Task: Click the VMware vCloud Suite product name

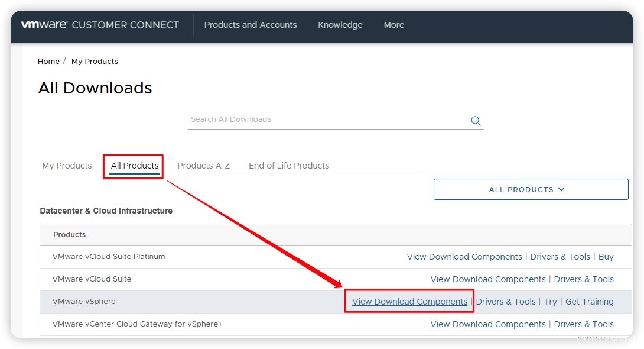Action: tap(92, 279)
